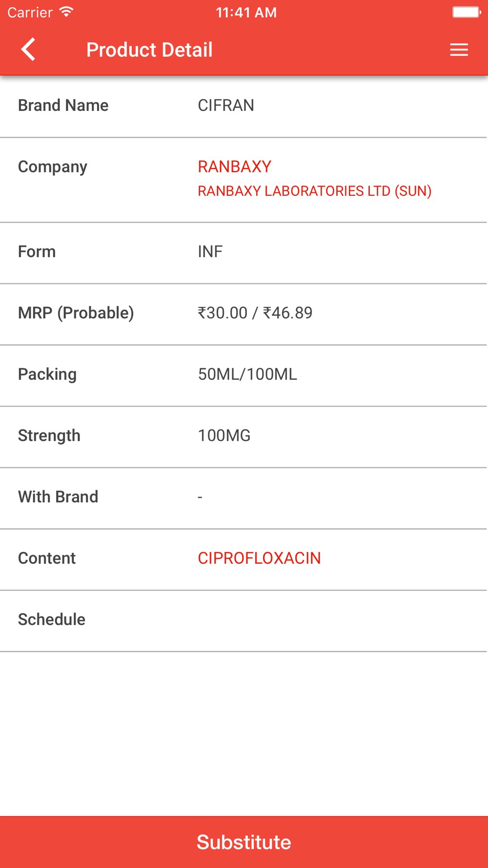Tap the Brand Name label
Viewport: 488px width, 868px height.
[x=63, y=105]
